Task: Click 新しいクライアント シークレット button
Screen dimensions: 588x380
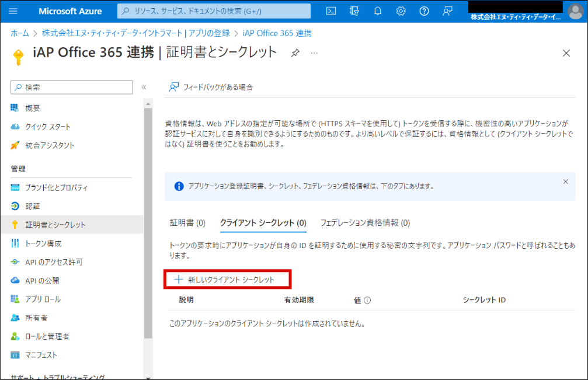Action: pyautogui.click(x=227, y=280)
